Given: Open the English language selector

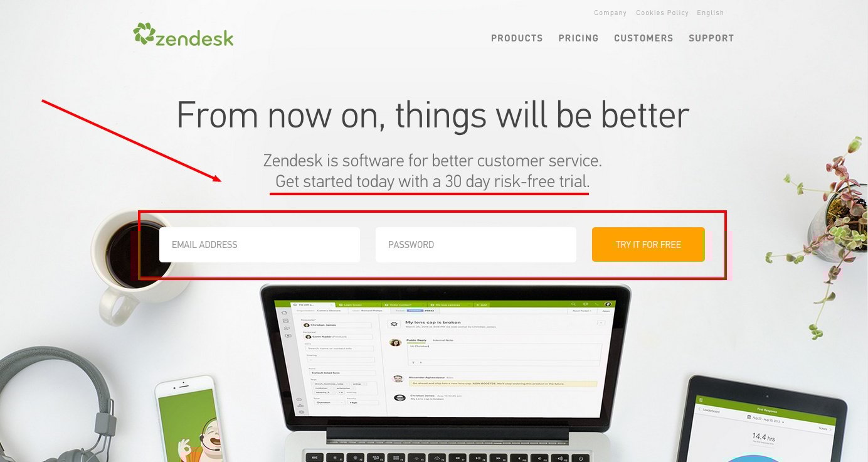Looking at the screenshot, I should click(711, 13).
